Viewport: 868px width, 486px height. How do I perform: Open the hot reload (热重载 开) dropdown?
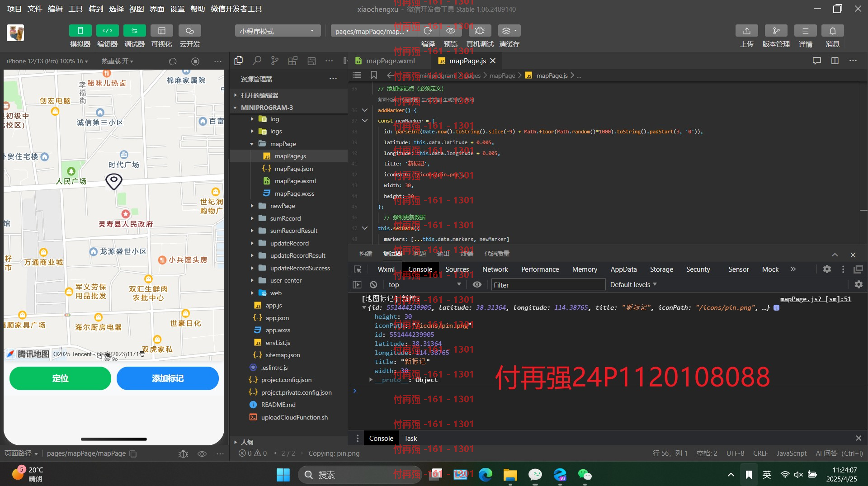(117, 61)
